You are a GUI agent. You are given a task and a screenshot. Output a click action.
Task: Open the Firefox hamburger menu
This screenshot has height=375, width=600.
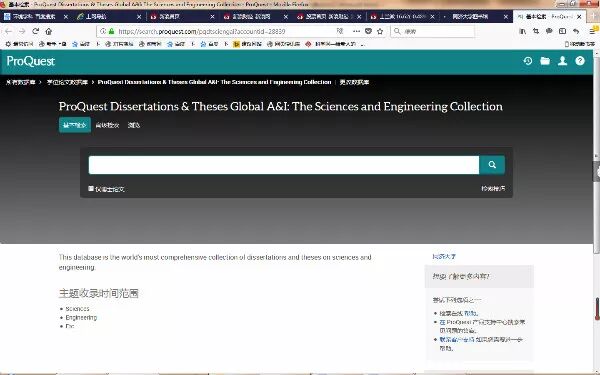pyautogui.click(x=592, y=31)
